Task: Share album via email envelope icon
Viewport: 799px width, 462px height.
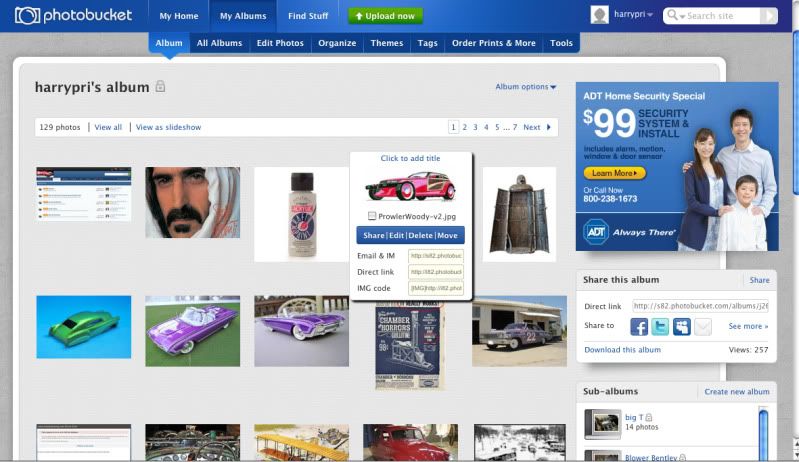Action: pyautogui.click(x=703, y=326)
